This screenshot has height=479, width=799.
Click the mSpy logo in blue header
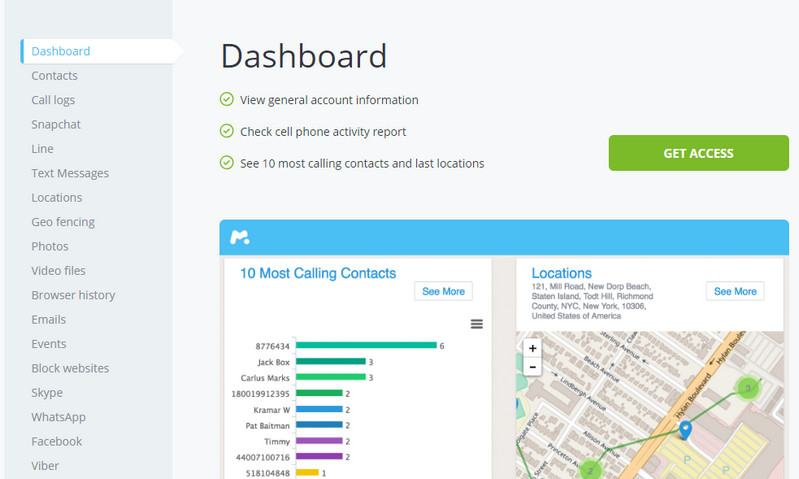(x=239, y=237)
